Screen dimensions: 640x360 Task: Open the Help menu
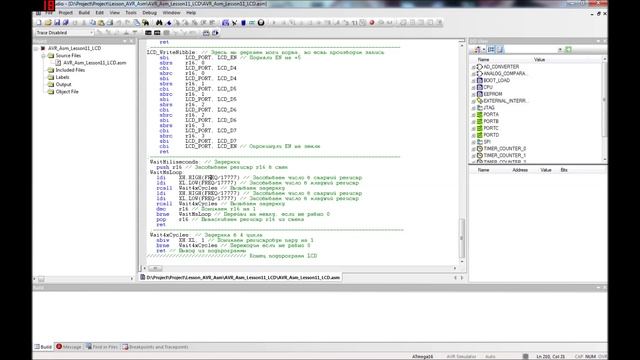(x=191, y=13)
